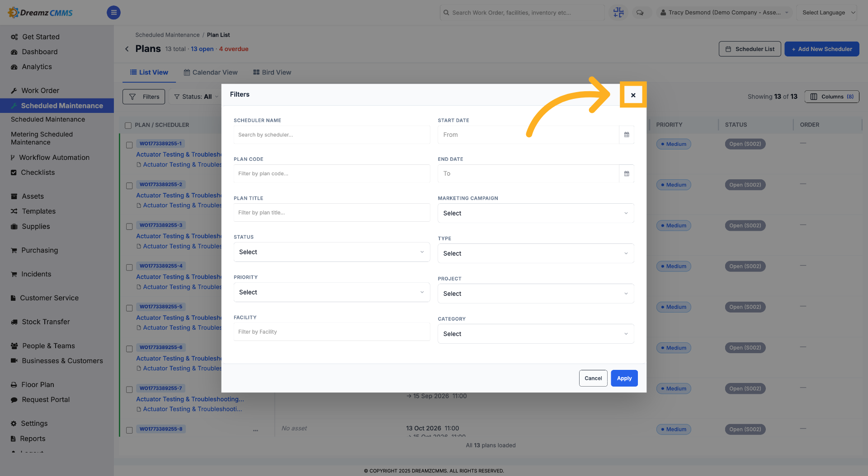The width and height of the screenshot is (868, 476).
Task: Open Purchasing in sidebar
Action: click(x=40, y=250)
